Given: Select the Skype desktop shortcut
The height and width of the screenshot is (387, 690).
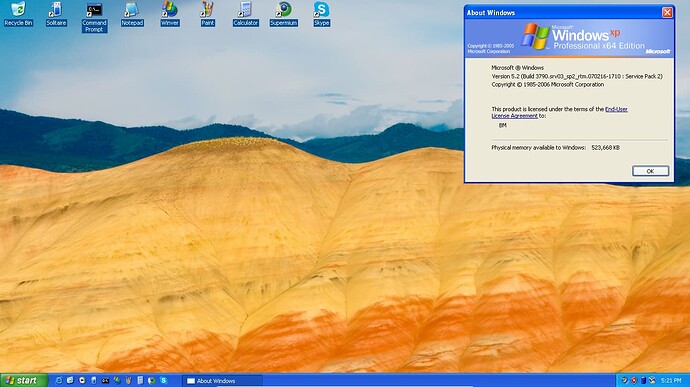Looking at the screenshot, I should click(321, 14).
